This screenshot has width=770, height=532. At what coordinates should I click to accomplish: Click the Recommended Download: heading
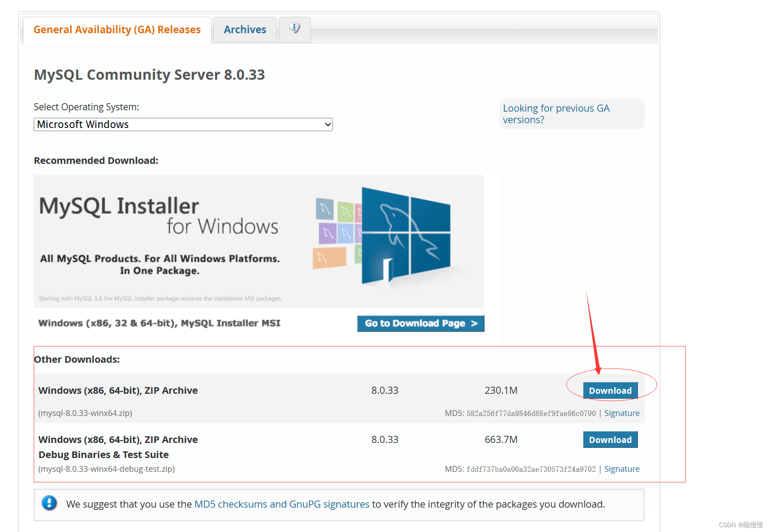pyautogui.click(x=96, y=161)
